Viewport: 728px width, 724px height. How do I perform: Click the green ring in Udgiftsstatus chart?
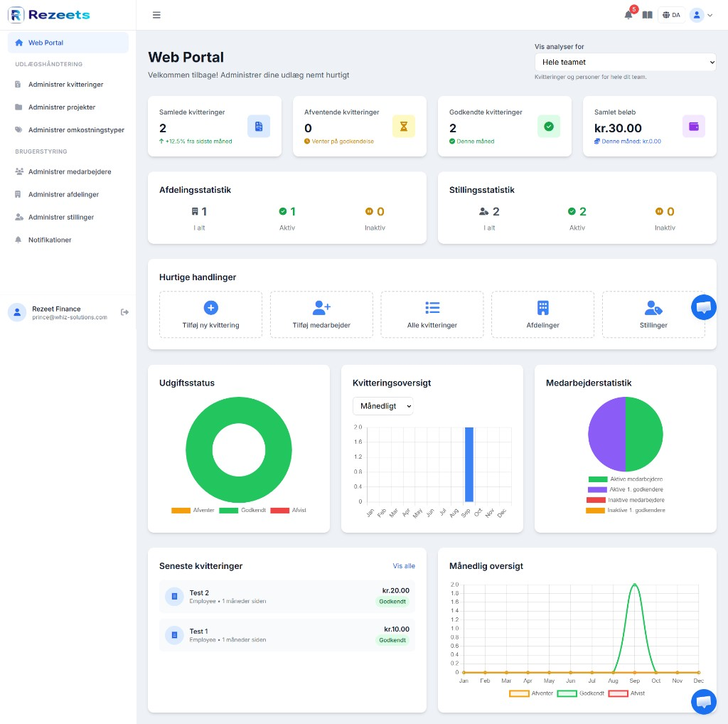(x=200, y=449)
